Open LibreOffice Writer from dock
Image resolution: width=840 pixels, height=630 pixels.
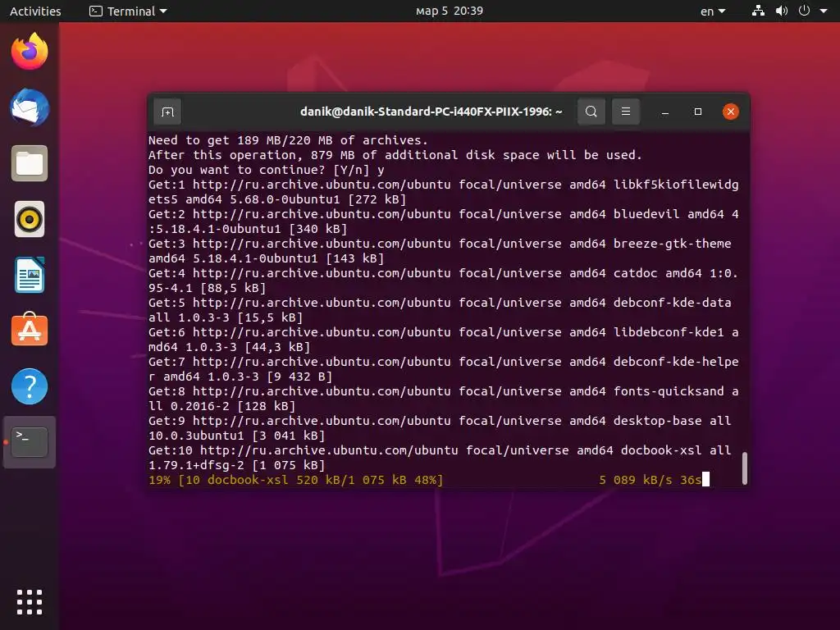30,275
